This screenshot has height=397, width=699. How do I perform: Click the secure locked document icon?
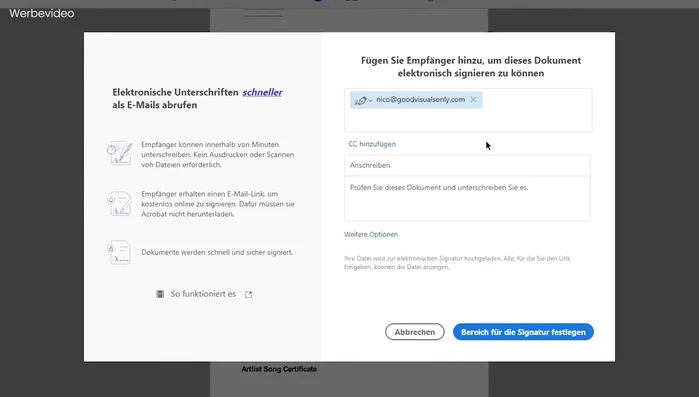click(119, 252)
